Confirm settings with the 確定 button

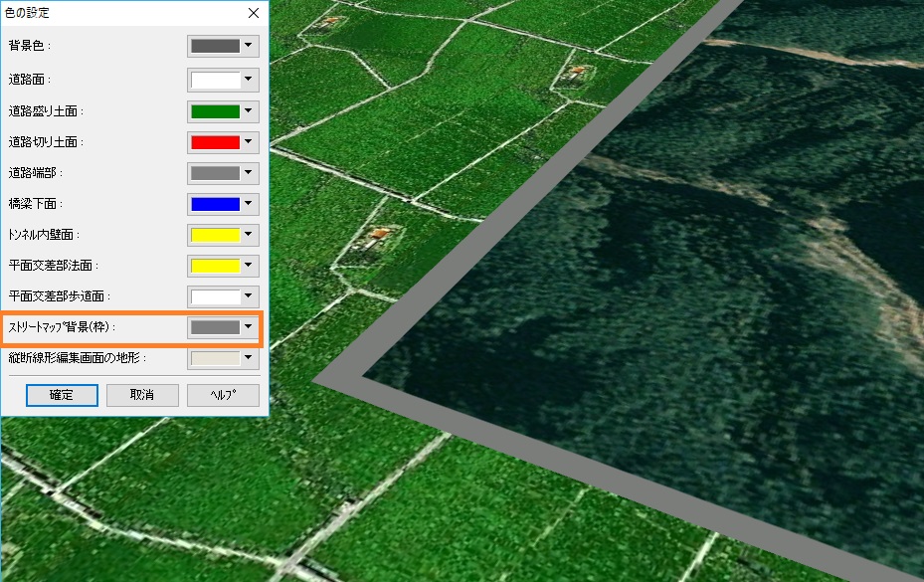pos(62,395)
